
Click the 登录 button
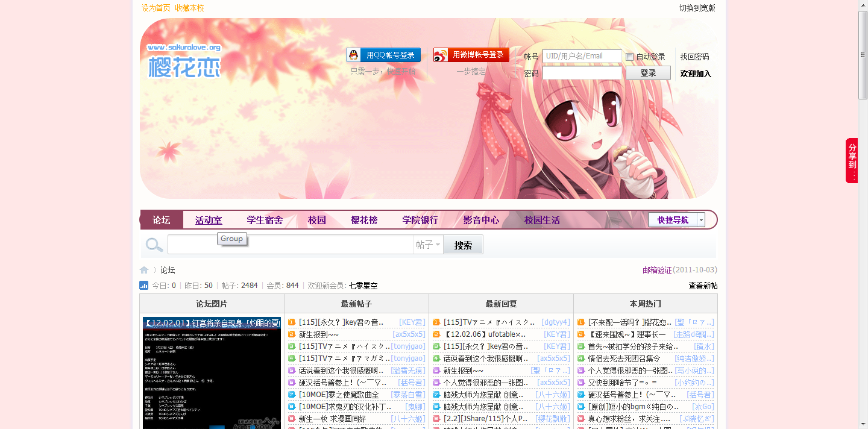pyautogui.click(x=648, y=73)
